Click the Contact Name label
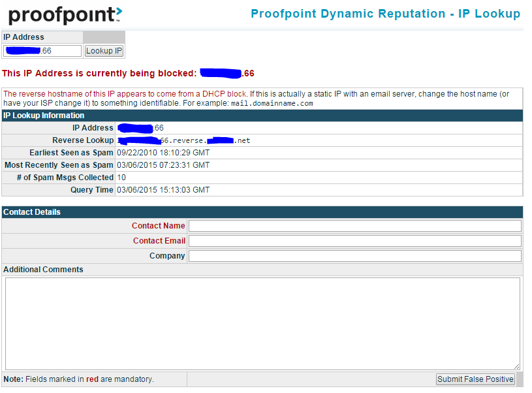 pos(159,226)
